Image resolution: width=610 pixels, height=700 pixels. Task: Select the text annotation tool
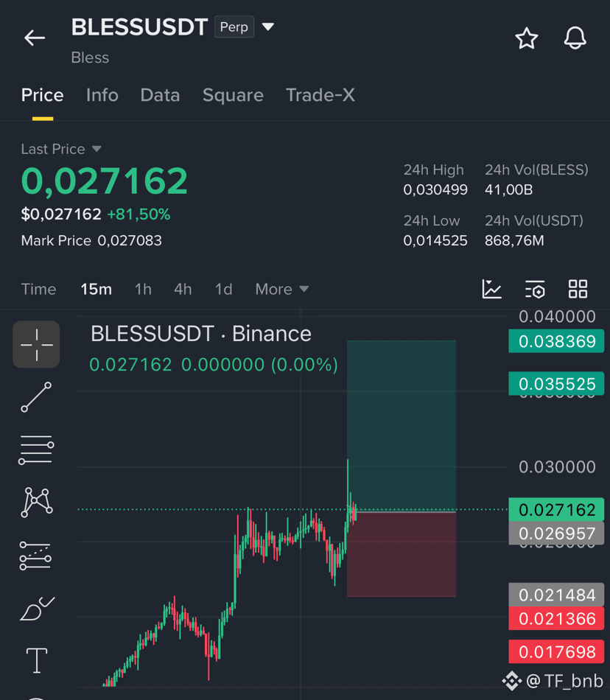[x=37, y=660]
